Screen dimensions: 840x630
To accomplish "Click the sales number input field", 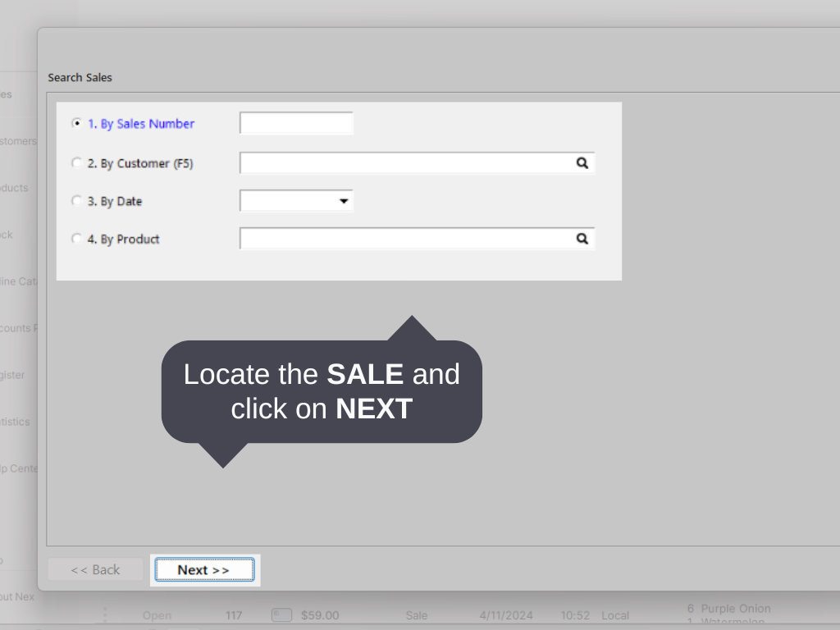I will click(x=295, y=122).
